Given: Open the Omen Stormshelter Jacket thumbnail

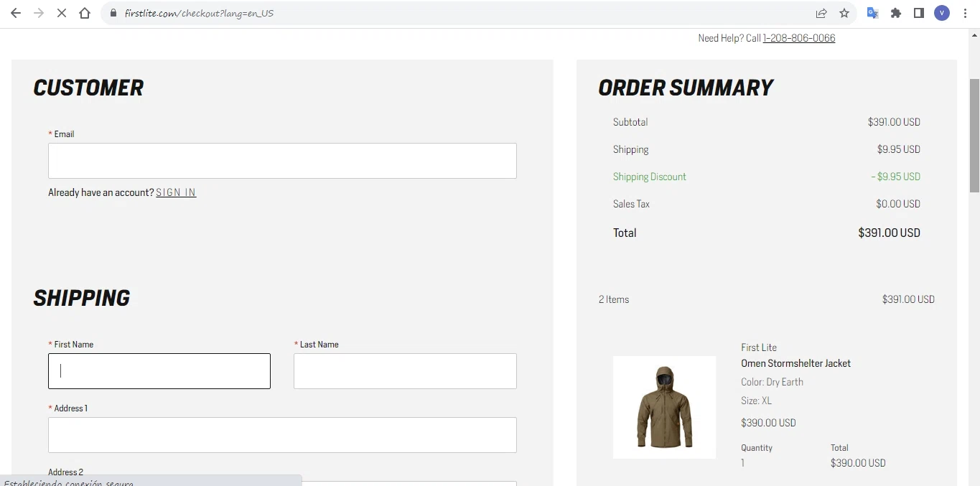Looking at the screenshot, I should tap(664, 407).
